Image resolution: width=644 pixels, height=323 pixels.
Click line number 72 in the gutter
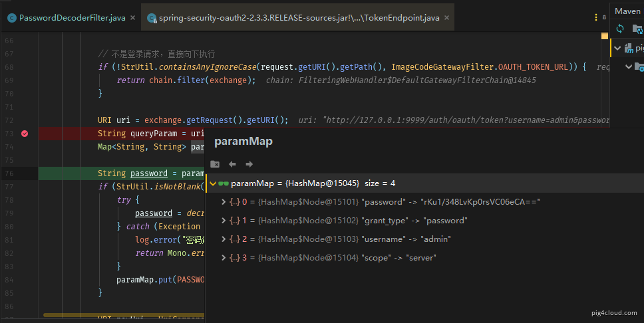tap(9, 120)
